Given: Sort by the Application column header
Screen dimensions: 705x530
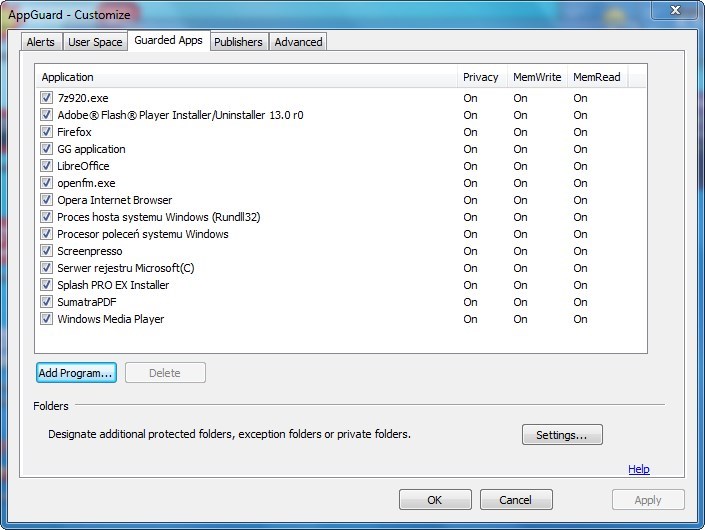Looking at the screenshot, I should tap(246, 77).
